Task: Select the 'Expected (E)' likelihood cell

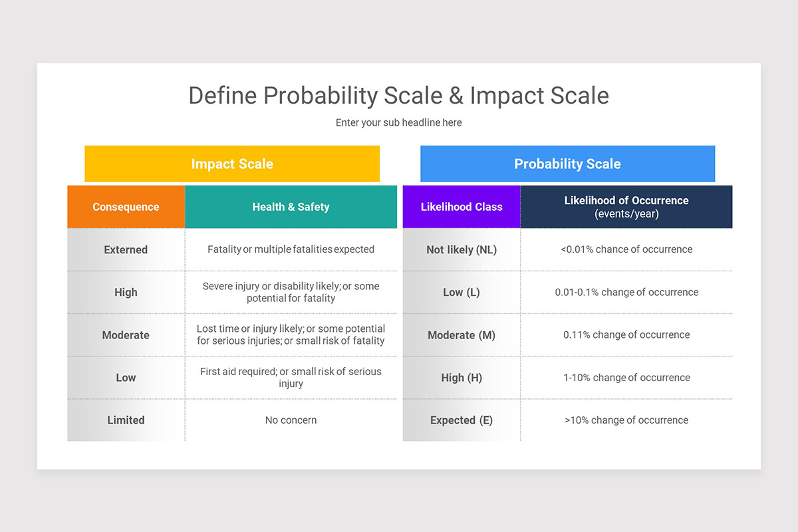Action: click(462, 420)
